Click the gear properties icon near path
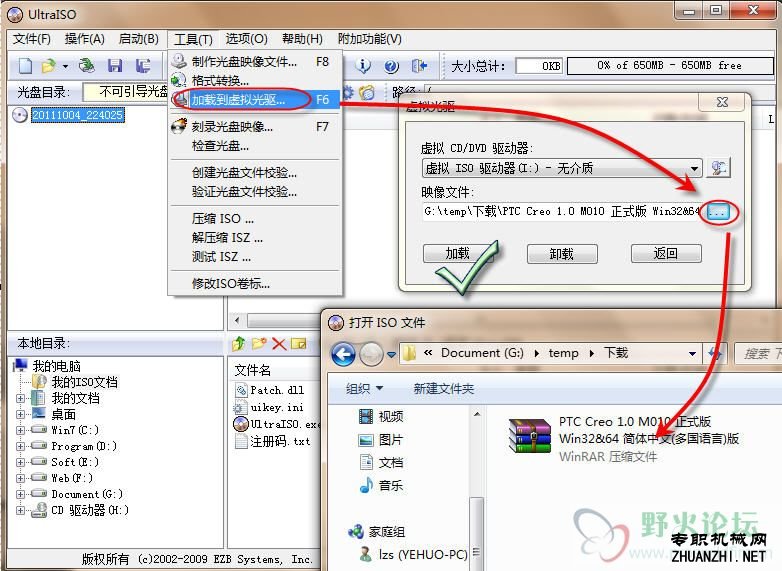 [x=348, y=92]
